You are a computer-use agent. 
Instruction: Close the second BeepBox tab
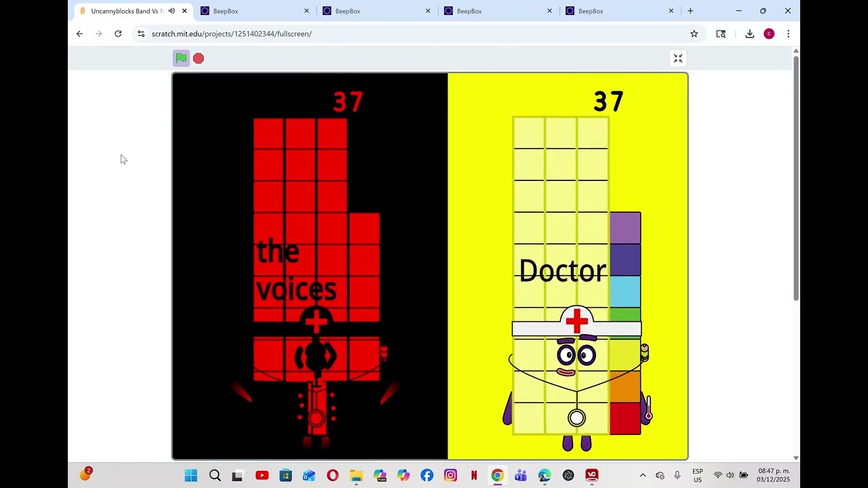pyautogui.click(x=428, y=11)
